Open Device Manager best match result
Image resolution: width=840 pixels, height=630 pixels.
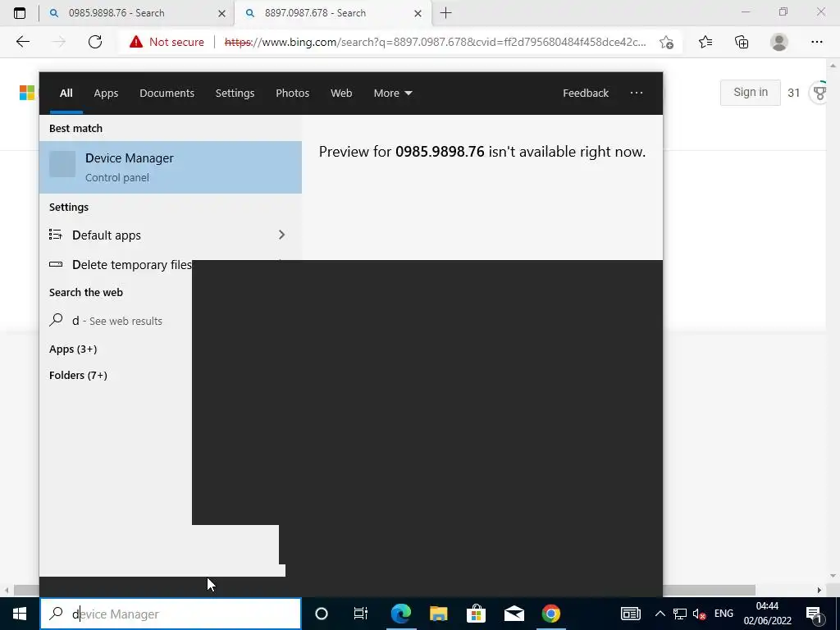171,167
